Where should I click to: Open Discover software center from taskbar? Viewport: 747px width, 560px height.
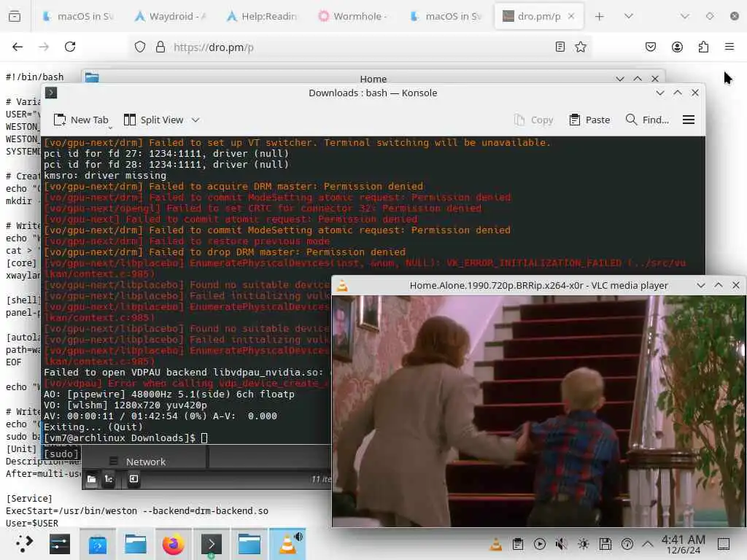pos(98,544)
